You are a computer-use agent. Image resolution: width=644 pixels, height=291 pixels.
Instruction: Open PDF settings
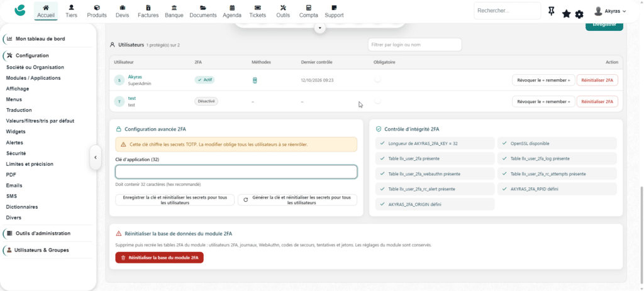coord(11,175)
